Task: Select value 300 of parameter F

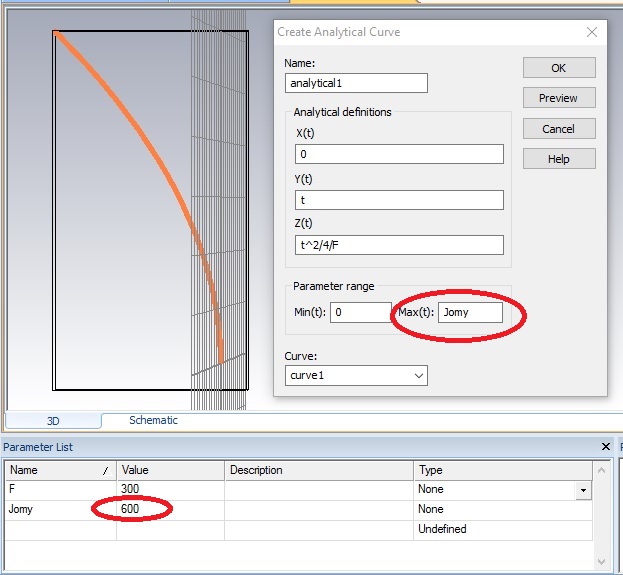Action: coord(170,489)
